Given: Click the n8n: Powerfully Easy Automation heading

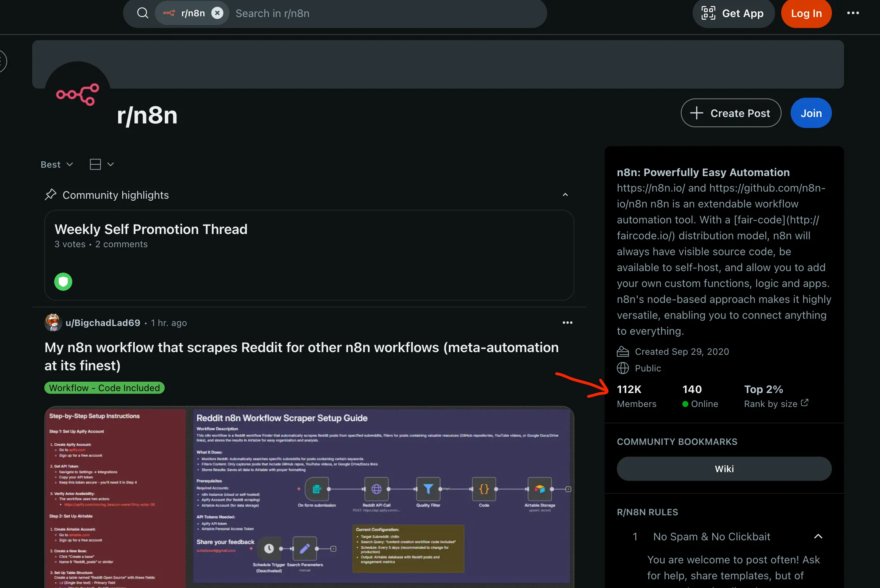Looking at the screenshot, I should pos(703,172).
